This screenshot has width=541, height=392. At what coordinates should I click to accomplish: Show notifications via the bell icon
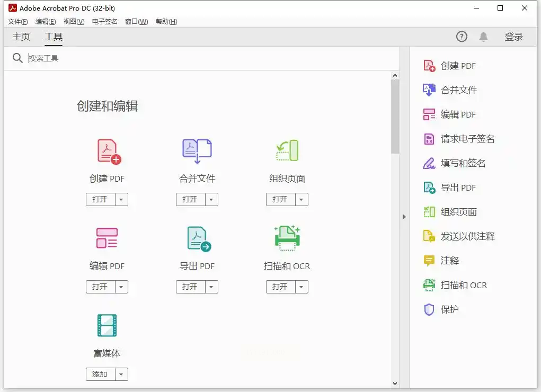(483, 37)
